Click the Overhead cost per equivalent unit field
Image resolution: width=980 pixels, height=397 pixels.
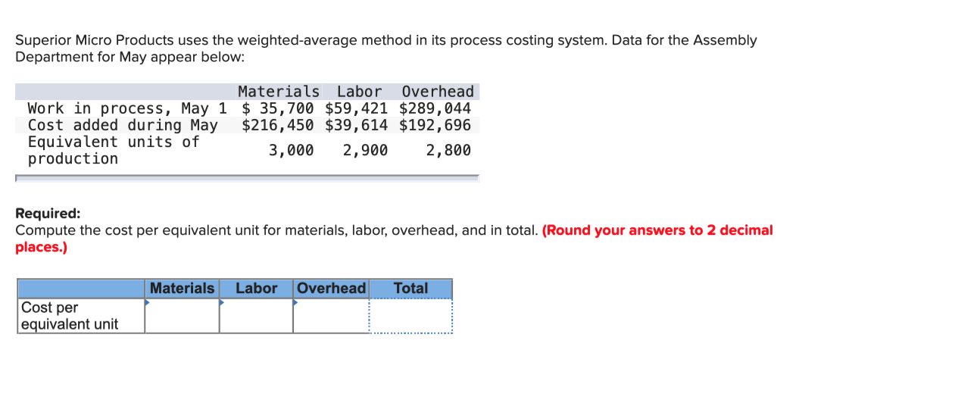330,316
